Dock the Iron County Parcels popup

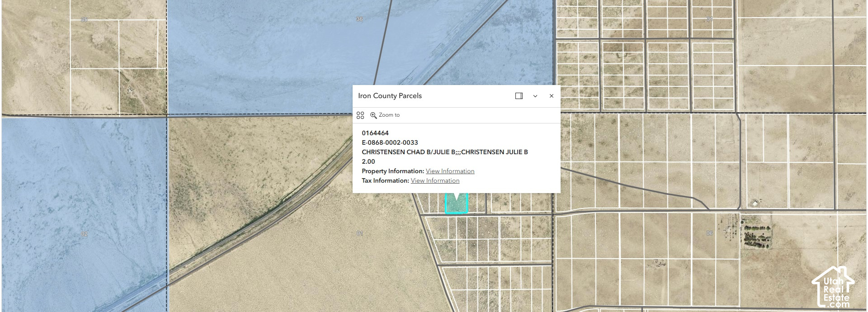click(x=519, y=96)
